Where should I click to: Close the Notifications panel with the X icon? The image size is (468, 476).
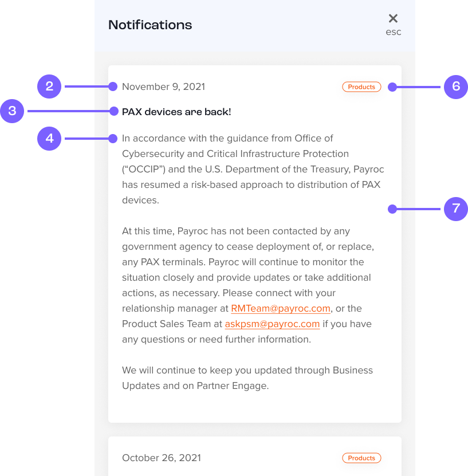point(393,18)
